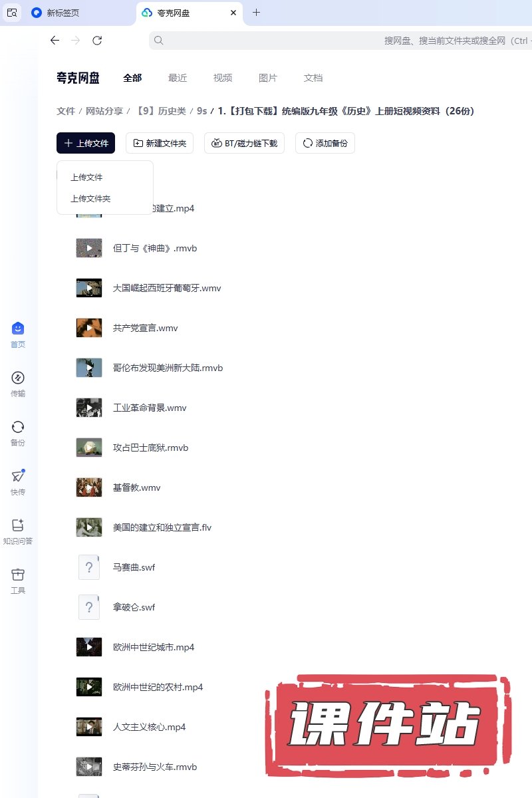532x798 pixels.
Task: Open the 传输 transfer sidebar icon
Action: pyautogui.click(x=18, y=384)
